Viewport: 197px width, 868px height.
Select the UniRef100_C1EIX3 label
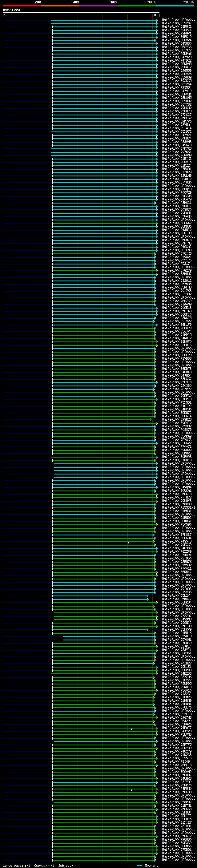177,159
